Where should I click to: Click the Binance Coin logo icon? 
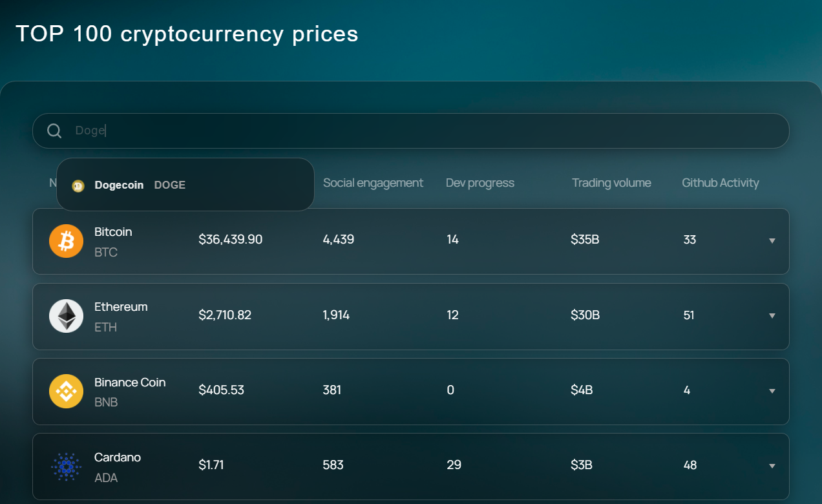tap(66, 391)
